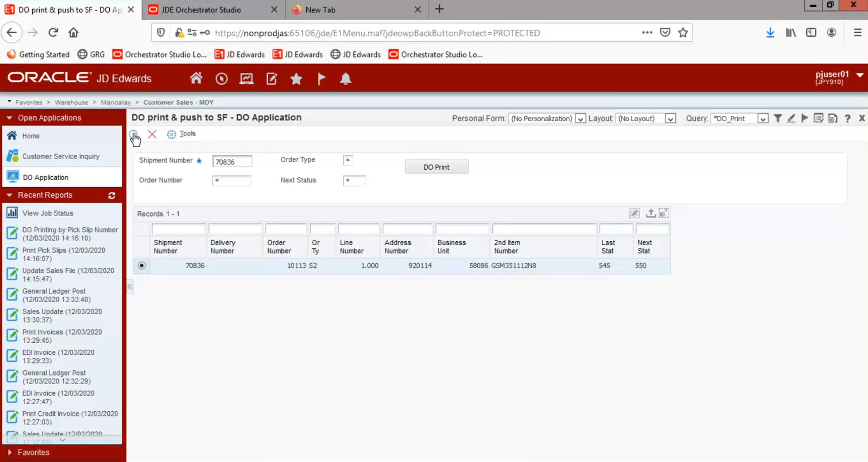The image size is (868, 462).
Task: Click the DO Print button
Action: click(436, 167)
